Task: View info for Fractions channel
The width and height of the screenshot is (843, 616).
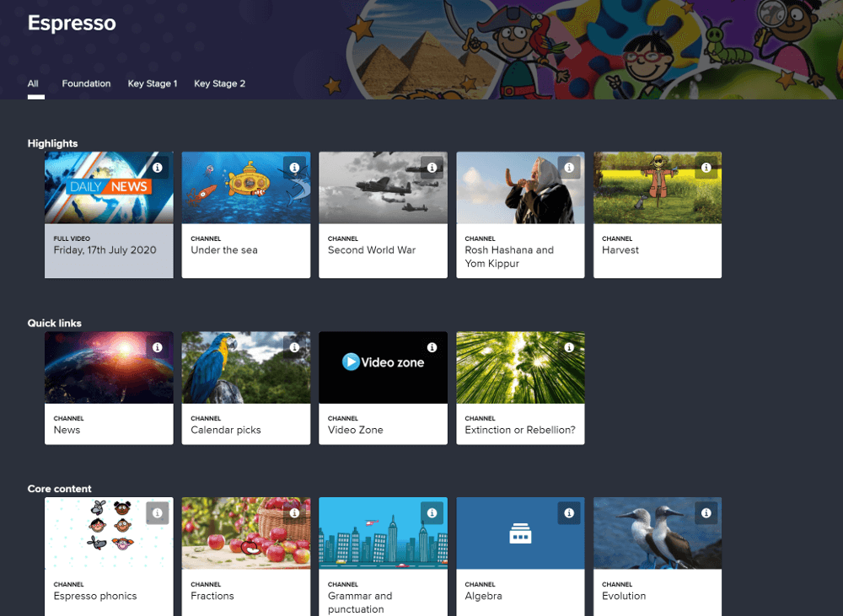Action: click(x=294, y=513)
